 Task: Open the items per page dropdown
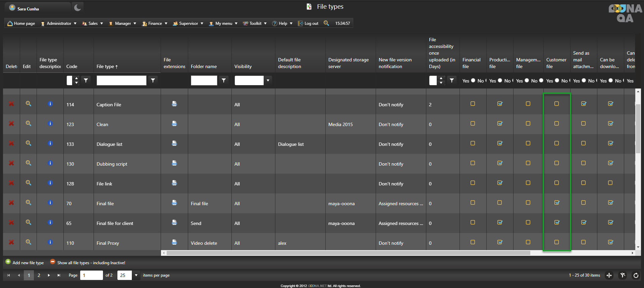pos(136,275)
